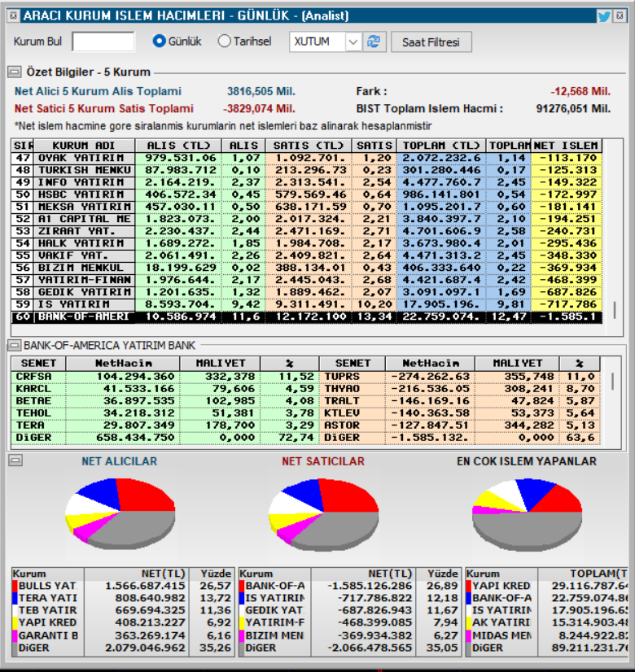Click the yellow swatch beside YATIRIM-F
The height and width of the screenshot is (672, 635).
pos(242,622)
